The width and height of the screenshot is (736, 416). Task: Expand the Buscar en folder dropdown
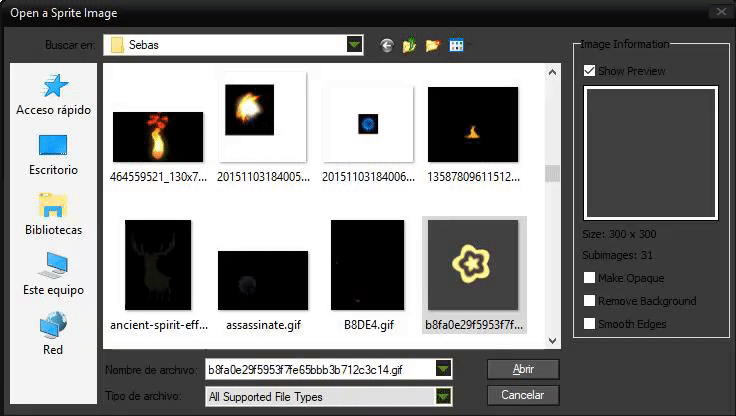pyautogui.click(x=354, y=45)
